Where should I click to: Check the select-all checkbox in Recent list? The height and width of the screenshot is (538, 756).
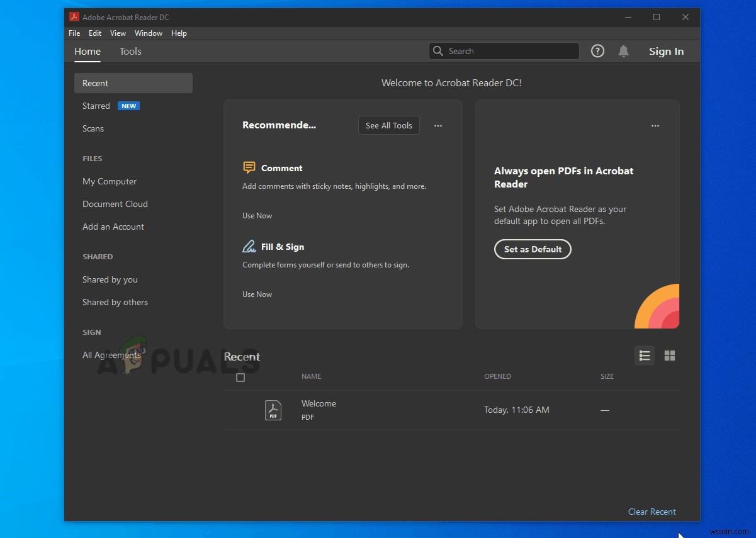click(240, 378)
